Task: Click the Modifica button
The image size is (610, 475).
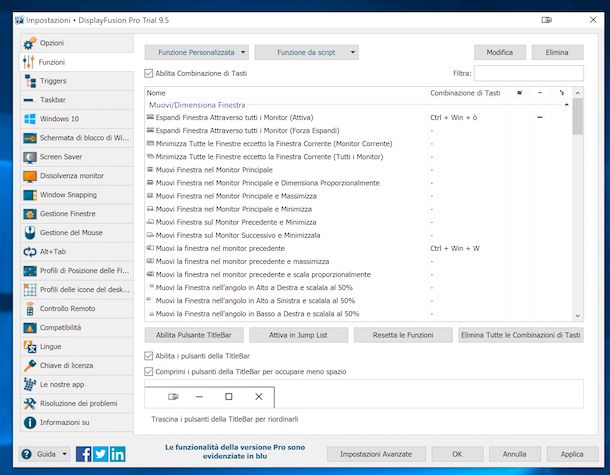Action: (500, 52)
